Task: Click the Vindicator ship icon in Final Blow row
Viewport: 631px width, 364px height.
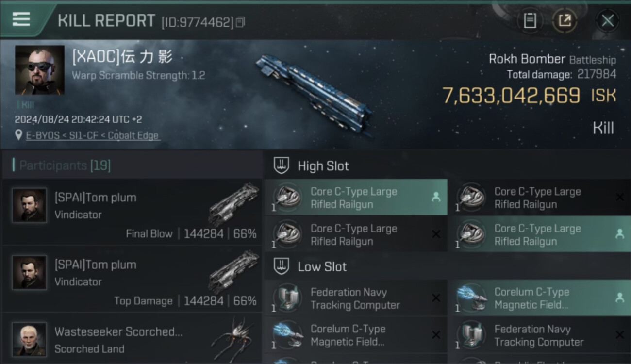Action: [234, 204]
